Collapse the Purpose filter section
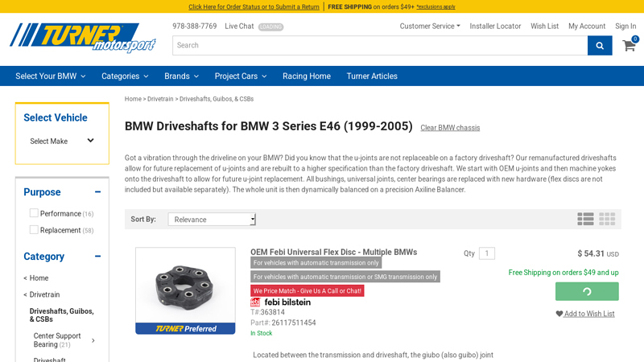 click(97, 191)
